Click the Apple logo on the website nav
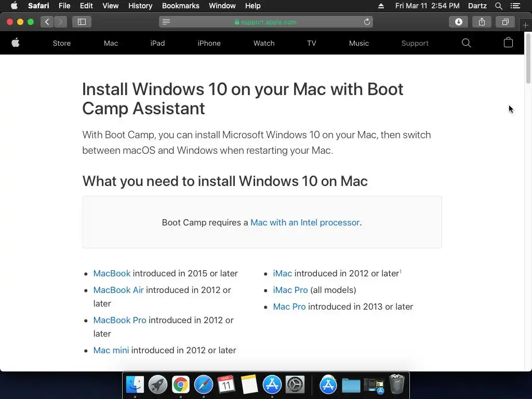The image size is (532, 399). (16, 43)
